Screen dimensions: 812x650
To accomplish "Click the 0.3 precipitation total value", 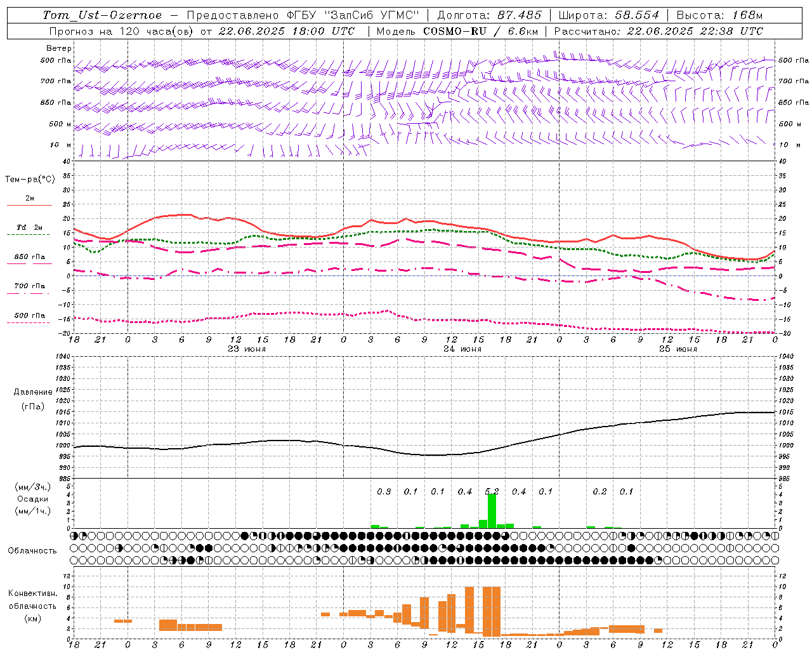I will 384,491.
